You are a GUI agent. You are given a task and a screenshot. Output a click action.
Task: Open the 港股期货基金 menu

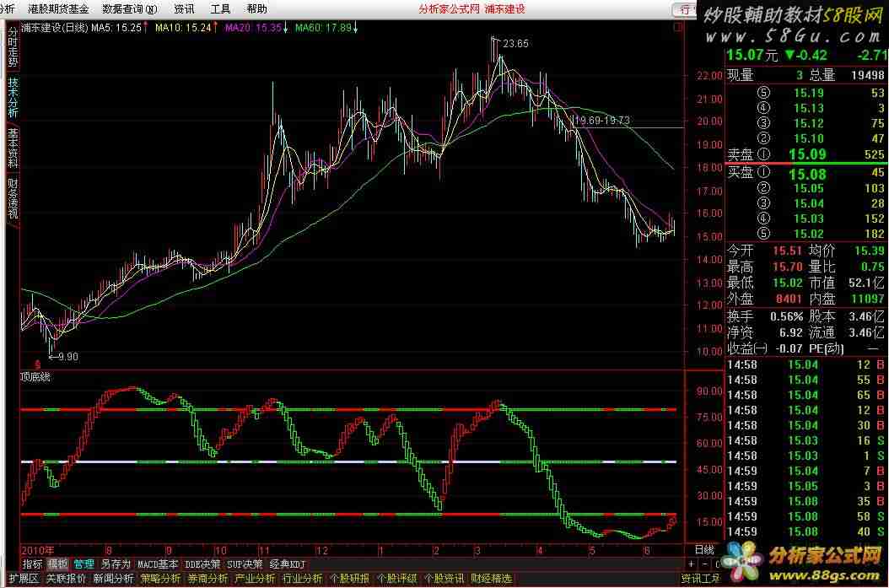click(58, 9)
